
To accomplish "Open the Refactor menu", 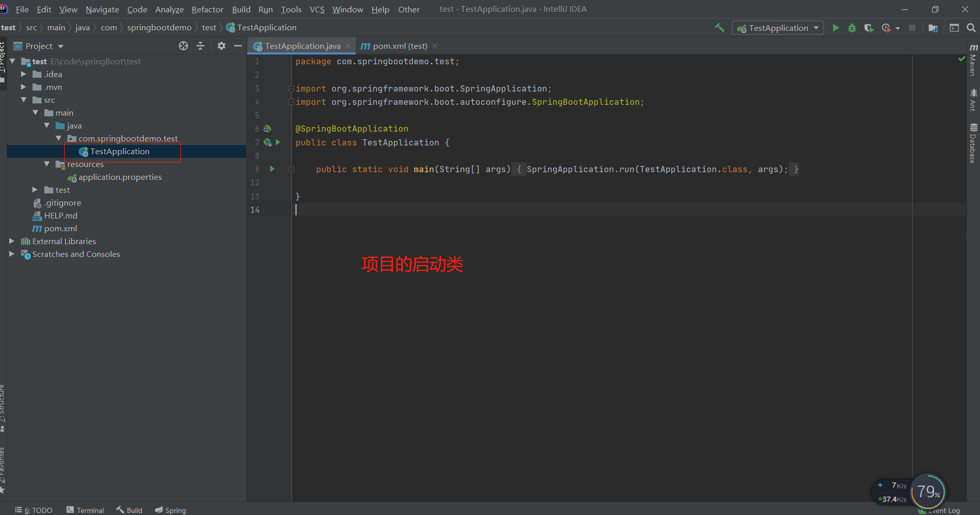I will (x=208, y=9).
